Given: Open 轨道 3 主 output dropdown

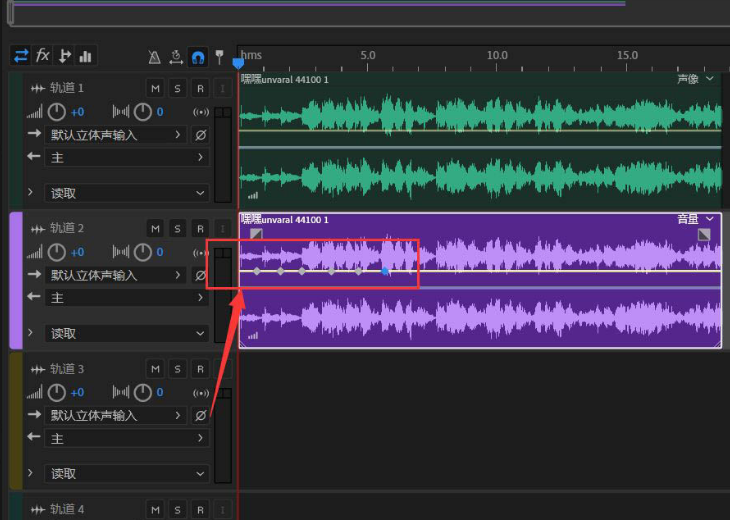Looking at the screenshot, I should click(127, 438).
